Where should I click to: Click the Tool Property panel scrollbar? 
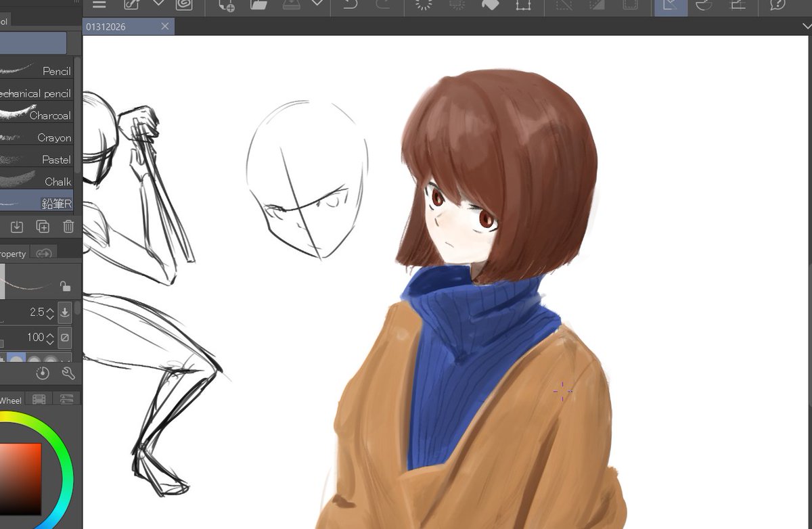tap(78, 308)
